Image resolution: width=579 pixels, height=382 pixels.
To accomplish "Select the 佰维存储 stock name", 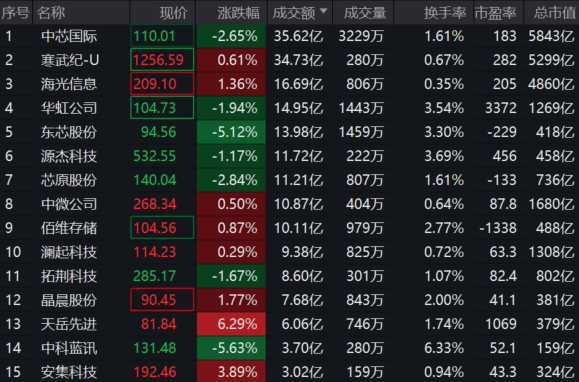I will point(69,228).
